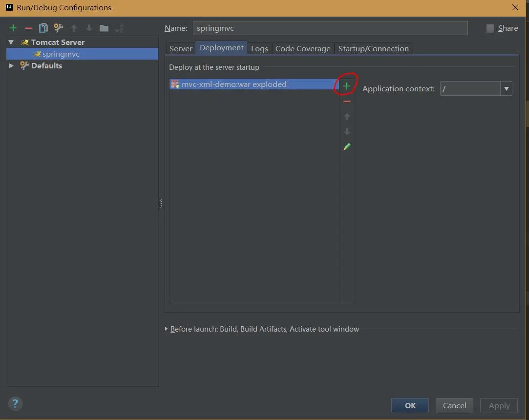Collapse the Tomcat Server tree node
529x420 pixels.
tap(11, 42)
